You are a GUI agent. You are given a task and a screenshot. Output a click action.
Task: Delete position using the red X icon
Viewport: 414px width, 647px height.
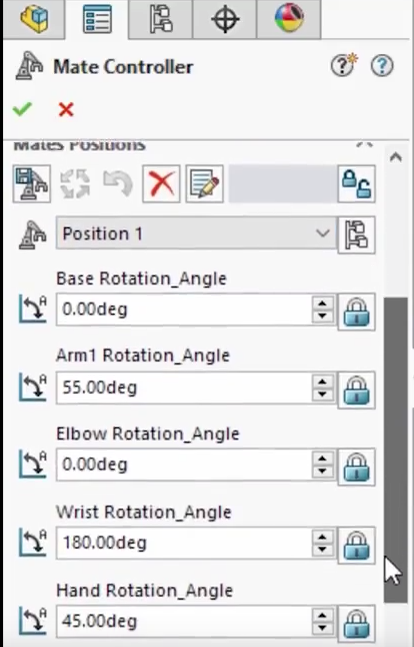coord(161,184)
